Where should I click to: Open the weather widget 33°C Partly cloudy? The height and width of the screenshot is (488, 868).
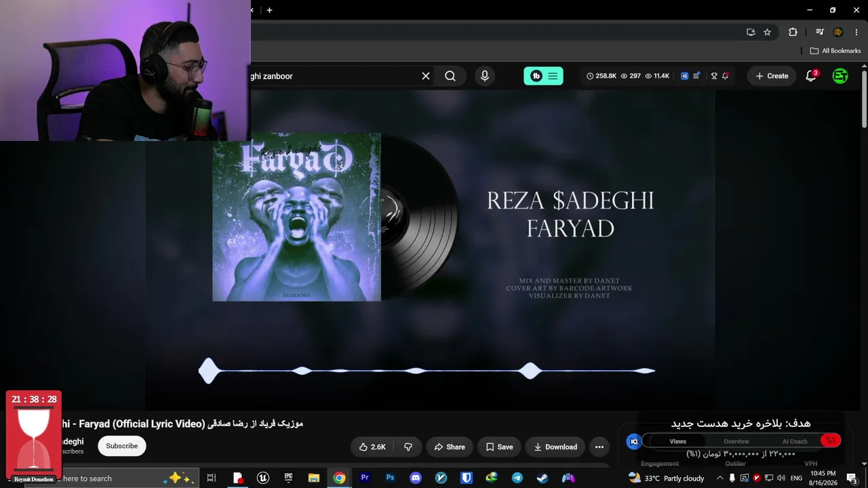pyautogui.click(x=667, y=478)
